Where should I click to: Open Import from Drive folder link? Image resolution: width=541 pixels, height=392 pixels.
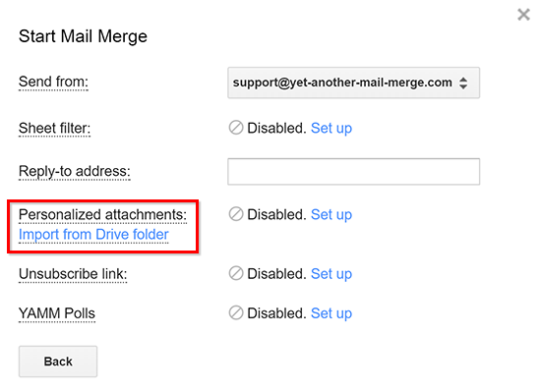point(93,235)
